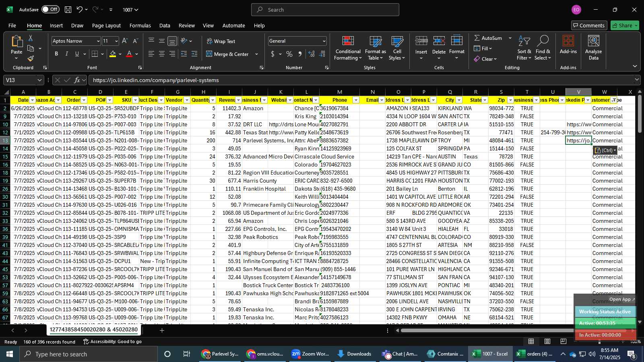644x362 pixels.
Task: Click the formula bar with LinkedIn URL
Action: point(360,80)
